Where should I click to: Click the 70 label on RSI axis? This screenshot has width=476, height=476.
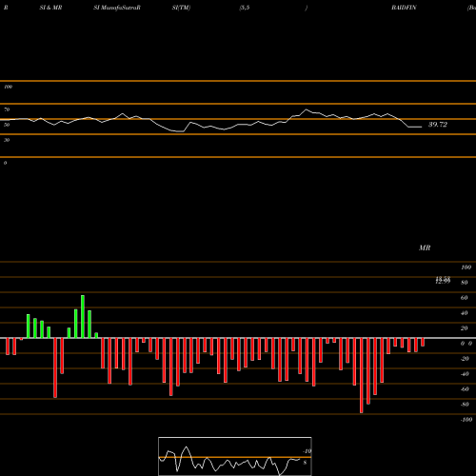[7, 109]
